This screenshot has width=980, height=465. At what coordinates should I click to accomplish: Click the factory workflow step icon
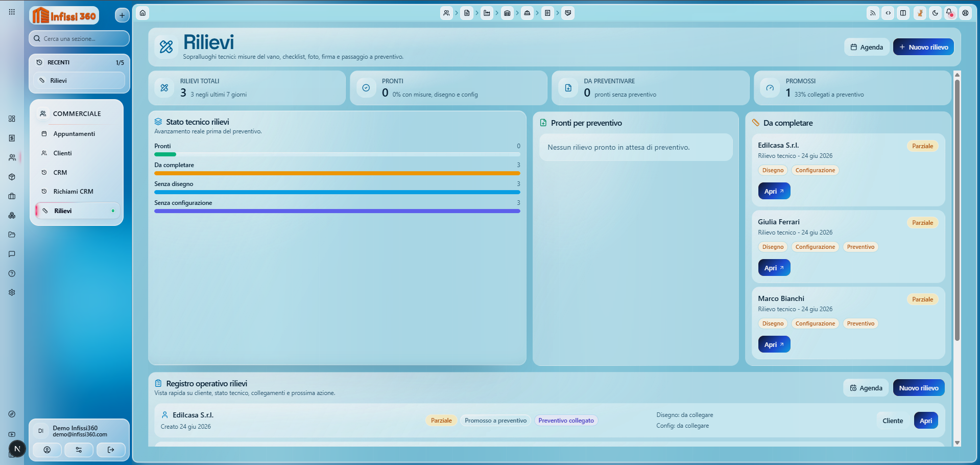tap(487, 13)
